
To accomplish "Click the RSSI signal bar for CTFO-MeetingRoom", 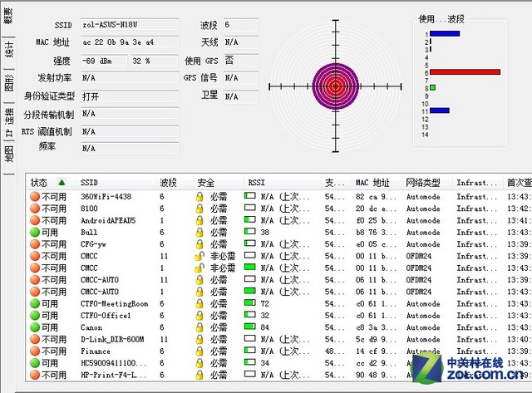I will [250, 302].
